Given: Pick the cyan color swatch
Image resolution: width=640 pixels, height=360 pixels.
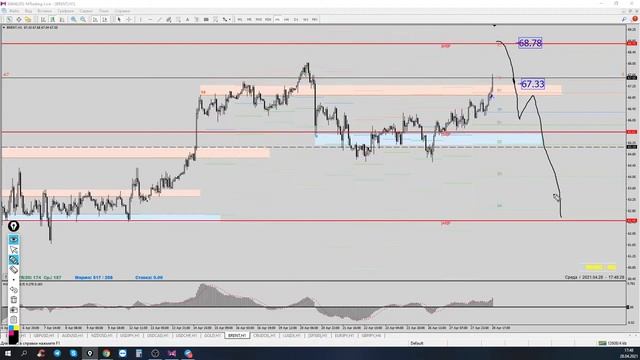Looking at the screenshot, I should pyautogui.click(x=11, y=328).
